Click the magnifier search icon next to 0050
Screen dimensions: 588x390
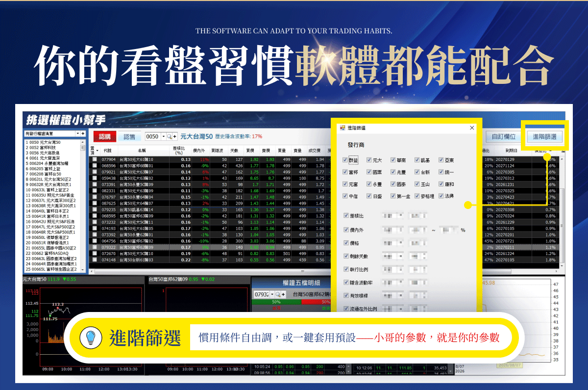click(169, 137)
